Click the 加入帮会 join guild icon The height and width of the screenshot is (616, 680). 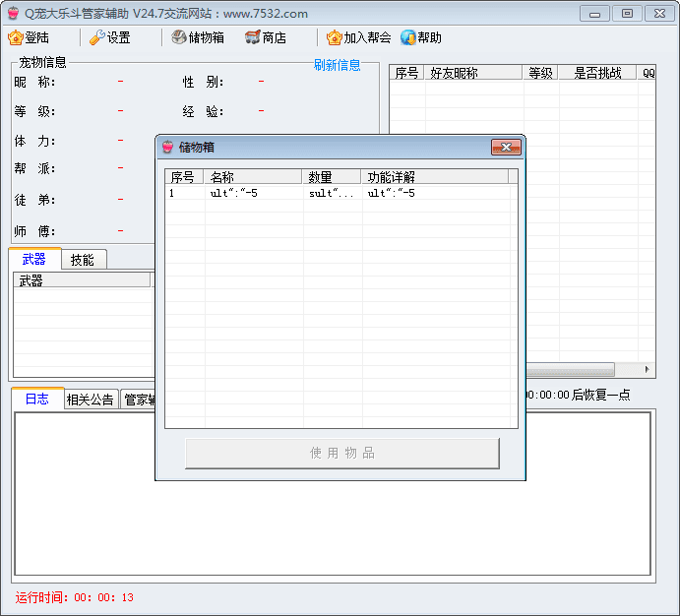[x=335, y=37]
